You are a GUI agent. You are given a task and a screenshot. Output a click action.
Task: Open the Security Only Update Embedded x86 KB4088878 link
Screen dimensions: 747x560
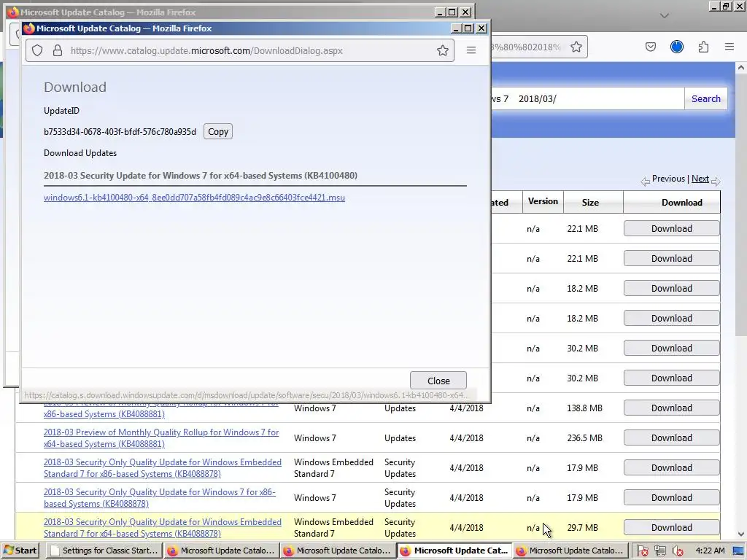pos(163,468)
